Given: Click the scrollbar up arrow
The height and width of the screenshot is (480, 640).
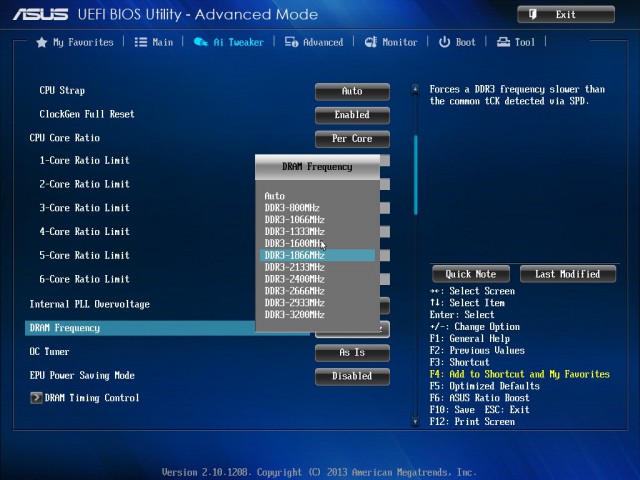Looking at the screenshot, I should click(x=415, y=89).
